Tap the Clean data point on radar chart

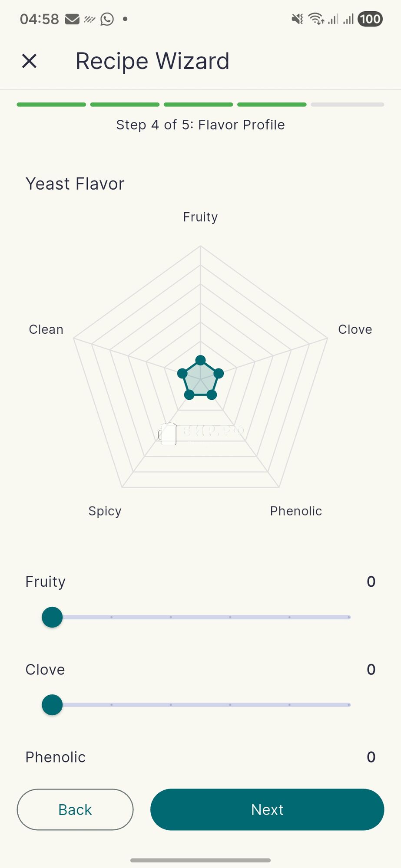182,373
